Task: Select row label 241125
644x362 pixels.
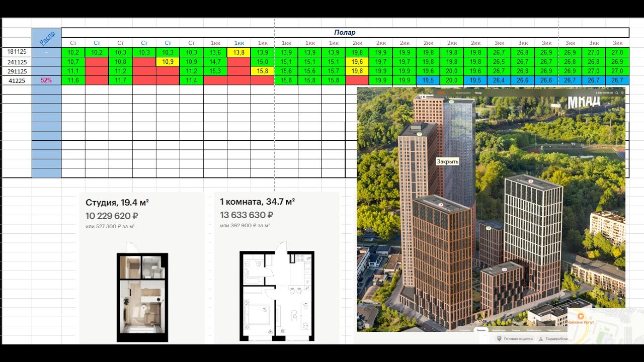Action: click(17, 62)
